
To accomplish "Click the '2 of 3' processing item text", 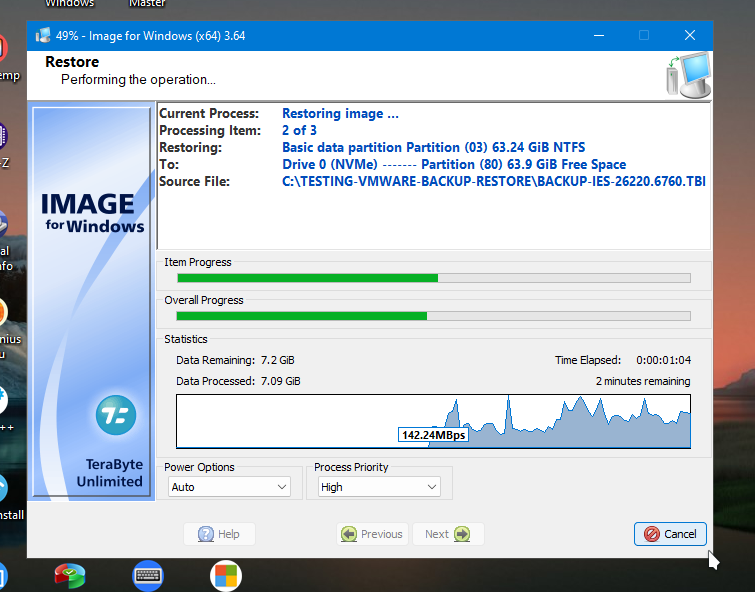I will click(x=299, y=131).
